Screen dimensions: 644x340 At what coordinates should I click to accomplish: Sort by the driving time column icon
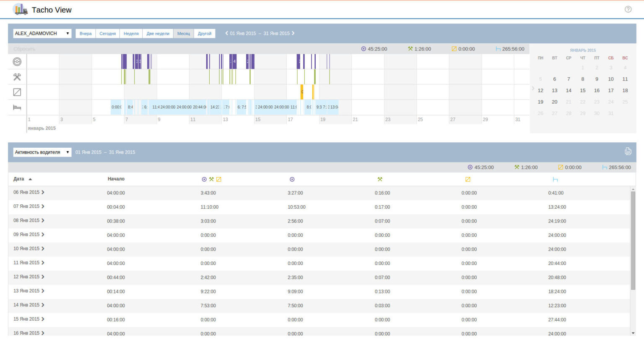click(292, 179)
